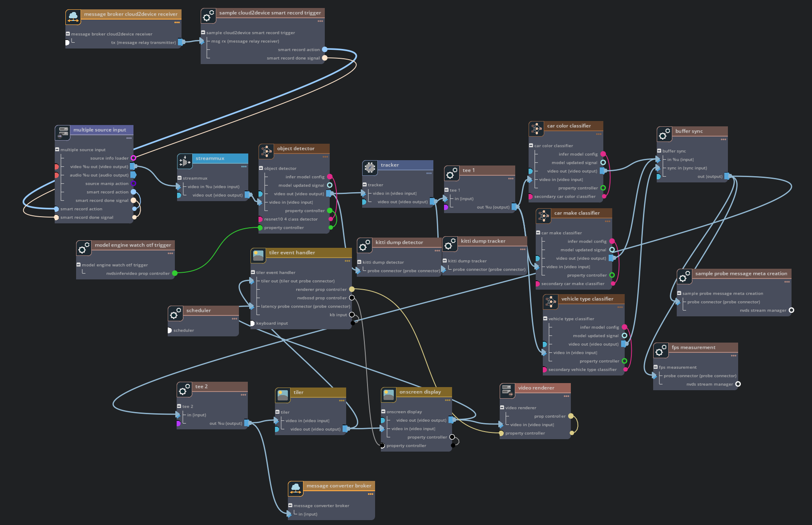Click the model engine watch otf trigger icon
Screen dimensions: 812x525
[84, 248]
